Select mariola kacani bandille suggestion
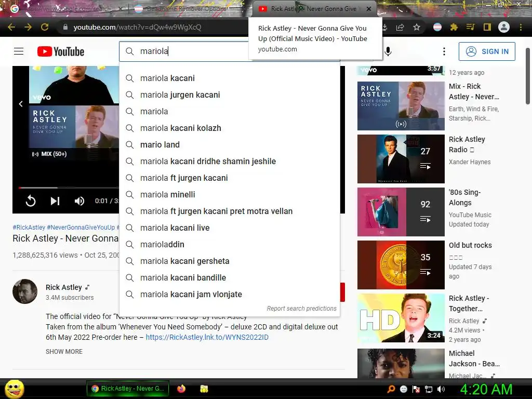The height and width of the screenshot is (399, 532). [x=230, y=277]
